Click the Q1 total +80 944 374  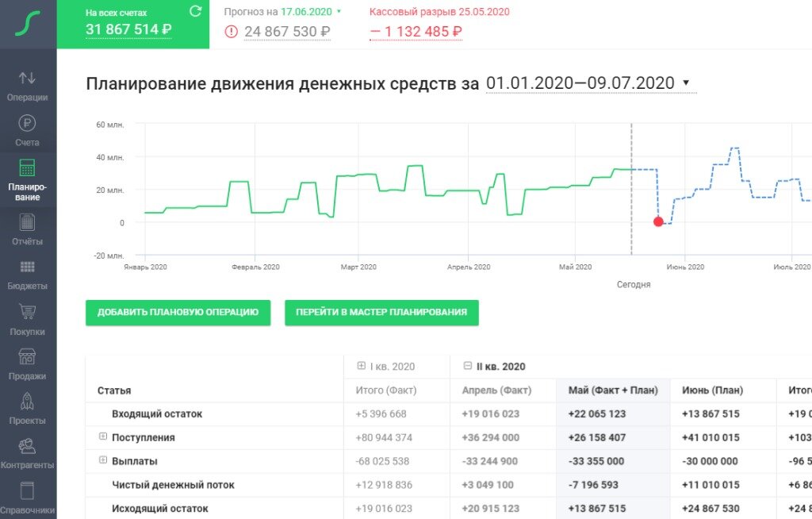pyautogui.click(x=384, y=437)
